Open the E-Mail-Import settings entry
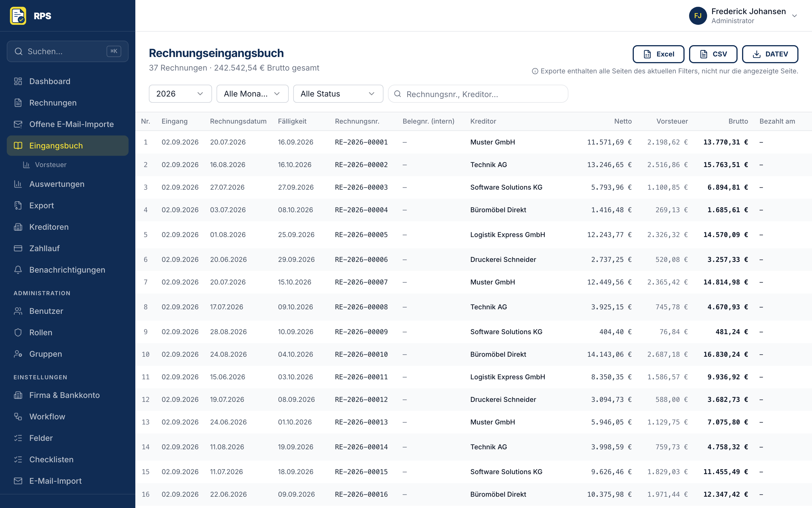The height and width of the screenshot is (508, 812). [67, 481]
